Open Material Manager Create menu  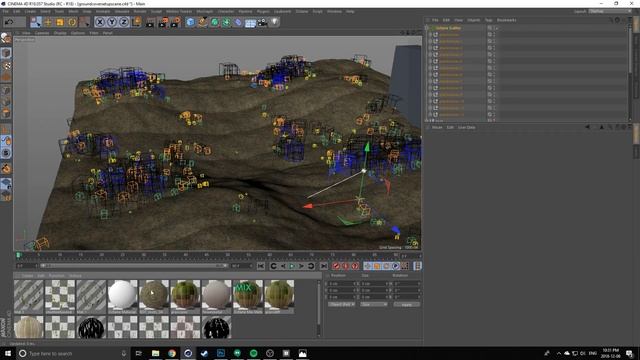pyautogui.click(x=27, y=276)
